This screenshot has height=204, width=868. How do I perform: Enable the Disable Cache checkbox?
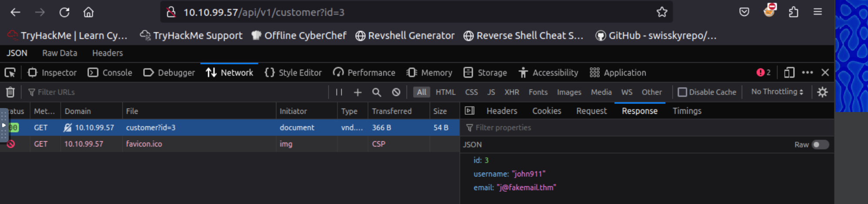[682, 92]
